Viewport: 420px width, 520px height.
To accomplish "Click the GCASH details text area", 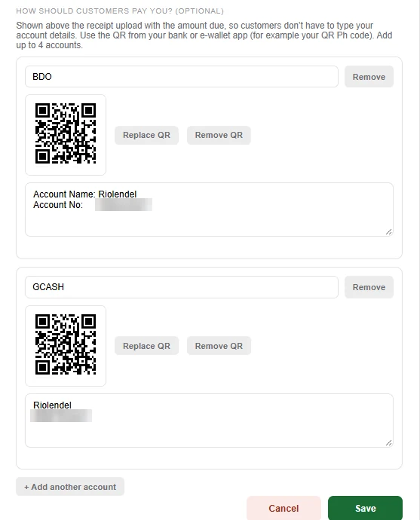I will (x=210, y=421).
